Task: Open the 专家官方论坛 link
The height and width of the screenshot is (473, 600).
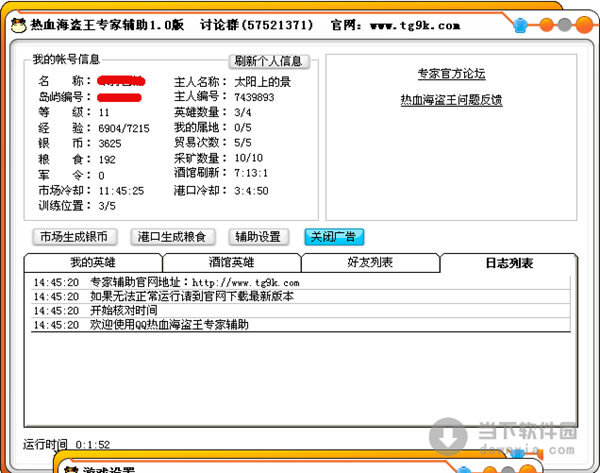Action: pos(452,73)
